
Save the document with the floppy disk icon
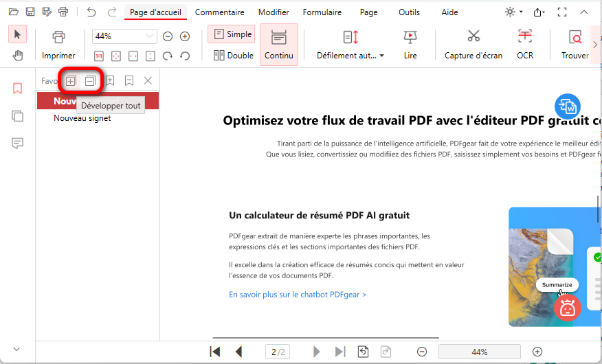pos(30,12)
